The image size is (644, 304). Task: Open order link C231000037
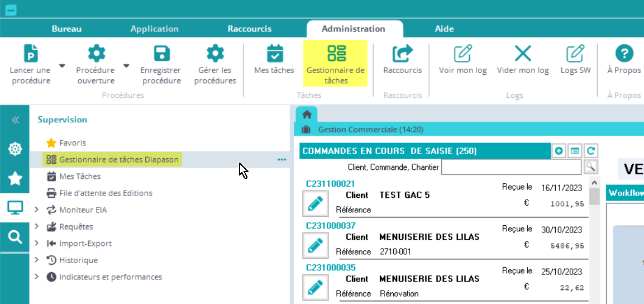pos(331,226)
